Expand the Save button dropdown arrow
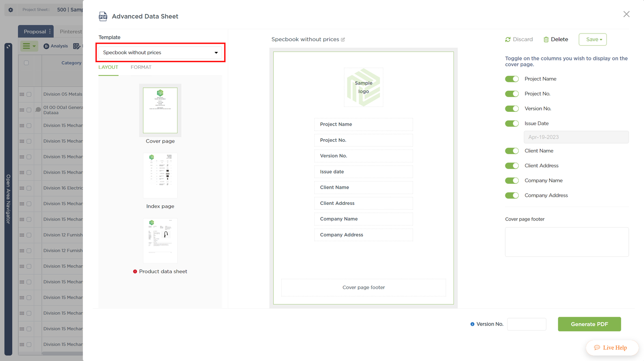Image resolution: width=644 pixels, height=361 pixels. click(601, 40)
